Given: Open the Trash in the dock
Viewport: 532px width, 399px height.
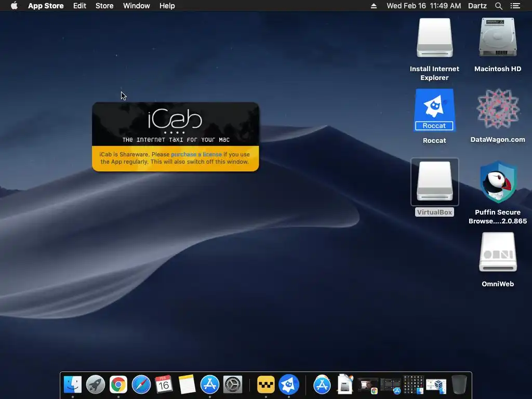Looking at the screenshot, I should pos(459,384).
